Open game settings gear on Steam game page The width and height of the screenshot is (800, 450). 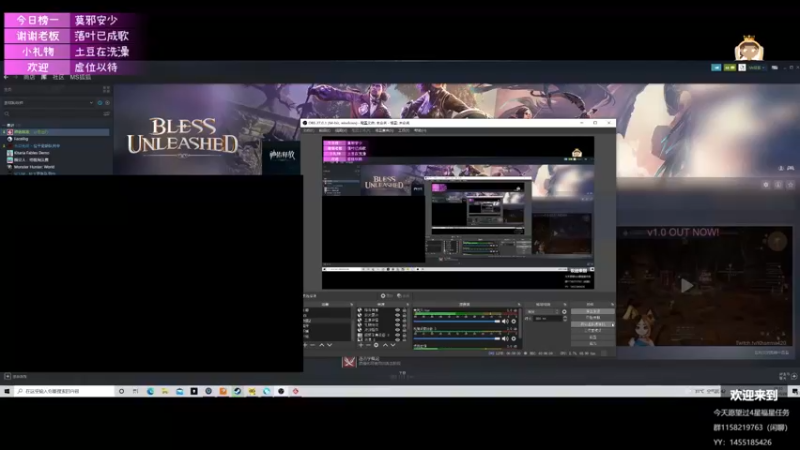tap(766, 185)
